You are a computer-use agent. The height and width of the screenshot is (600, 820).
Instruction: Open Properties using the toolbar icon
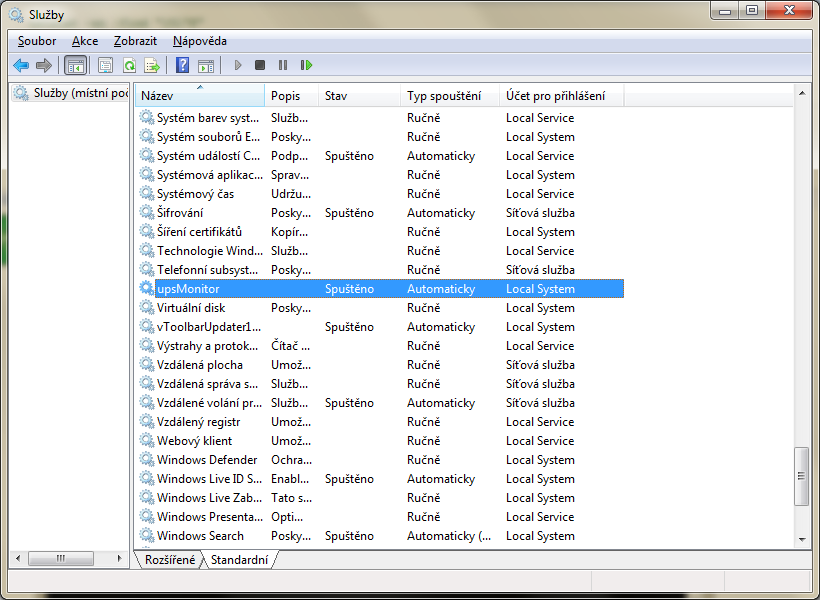[x=105, y=65]
